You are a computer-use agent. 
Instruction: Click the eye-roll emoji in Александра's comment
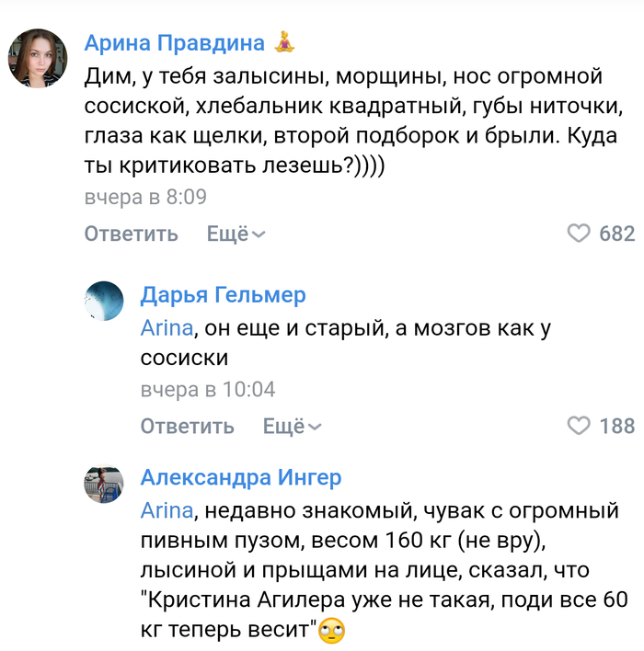tap(331, 632)
